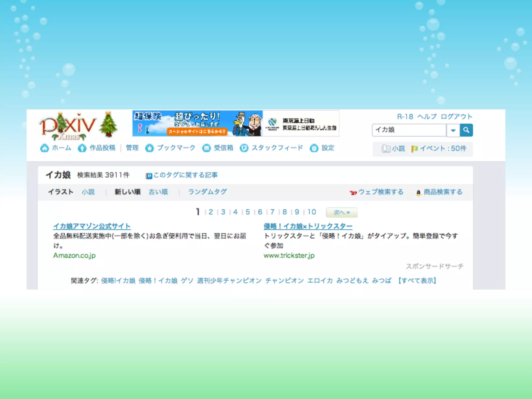Viewport: 532px width, 399px height.
Task: Click the 作品投稿 upload icon
Action: pos(82,148)
